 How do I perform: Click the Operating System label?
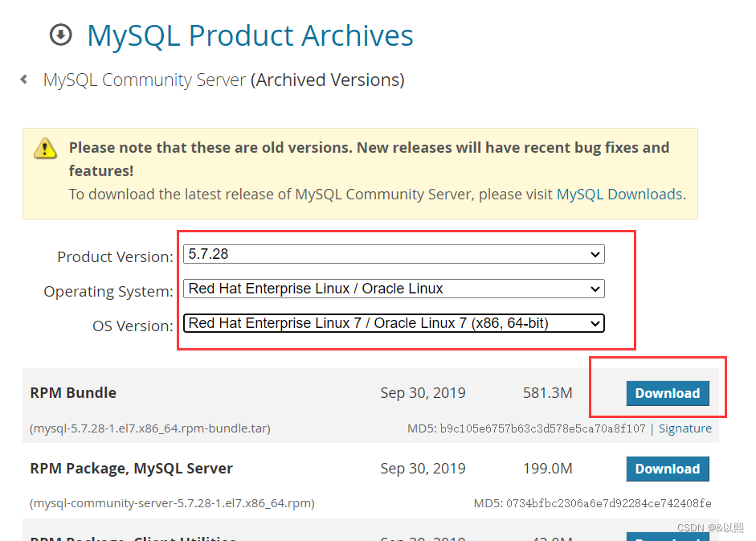108,292
